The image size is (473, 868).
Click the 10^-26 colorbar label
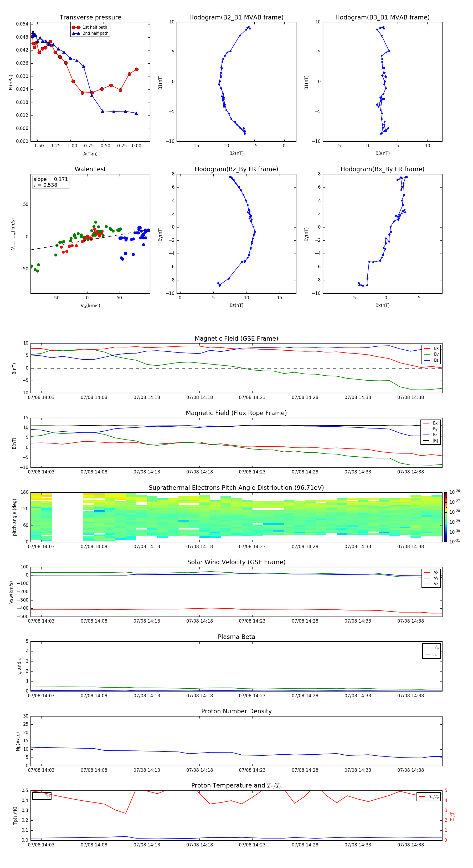coord(455,492)
